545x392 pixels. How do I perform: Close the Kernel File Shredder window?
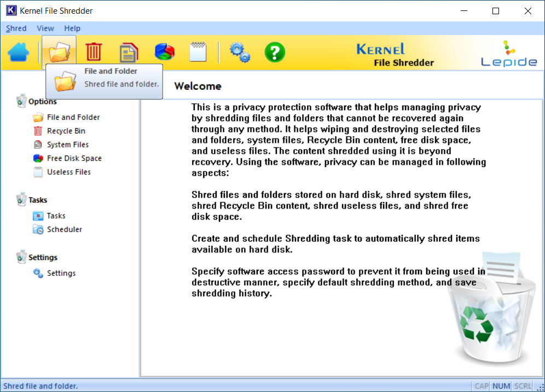527,11
